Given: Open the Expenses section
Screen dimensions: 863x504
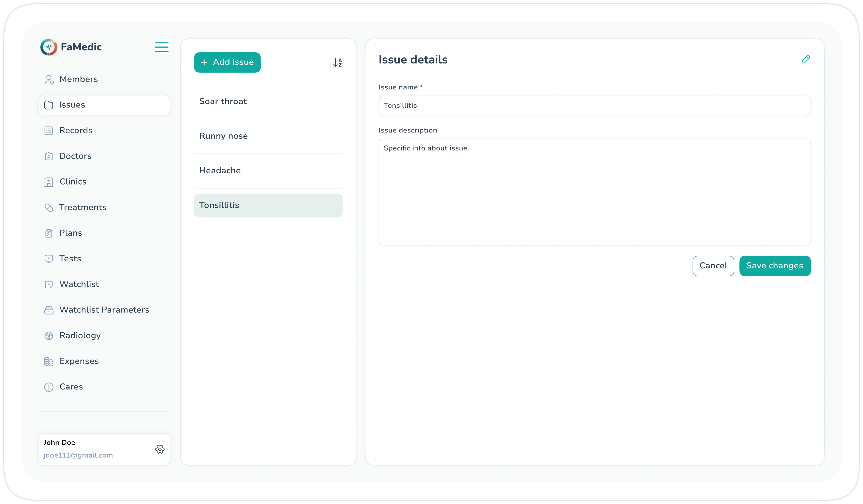Looking at the screenshot, I should [104, 362].
